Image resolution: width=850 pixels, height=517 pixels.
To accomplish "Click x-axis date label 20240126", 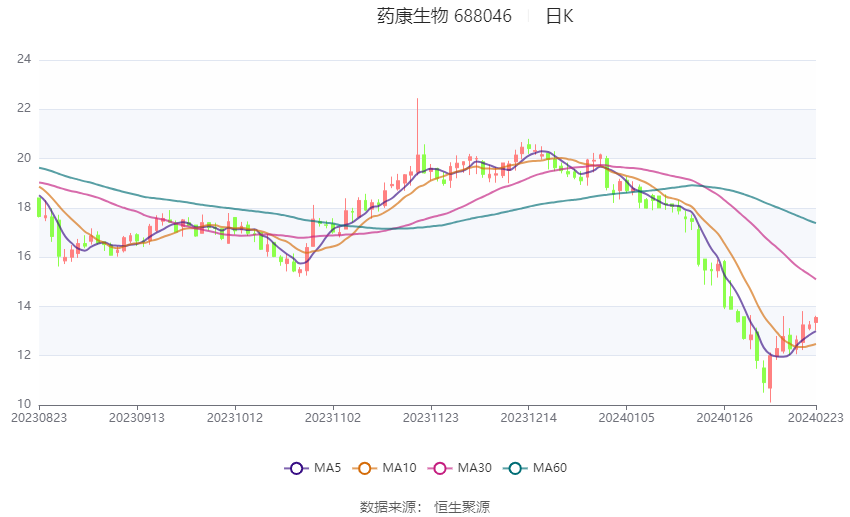I will (x=725, y=418).
